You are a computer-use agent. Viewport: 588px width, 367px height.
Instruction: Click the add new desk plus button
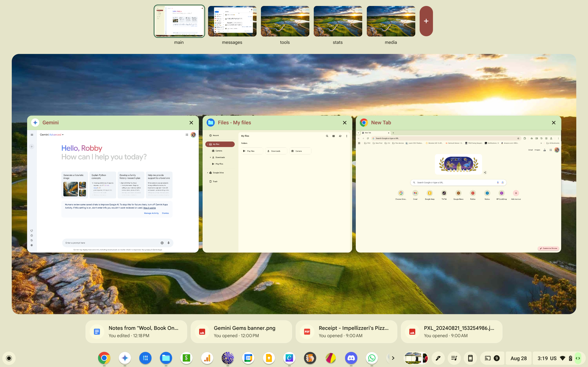[426, 21]
